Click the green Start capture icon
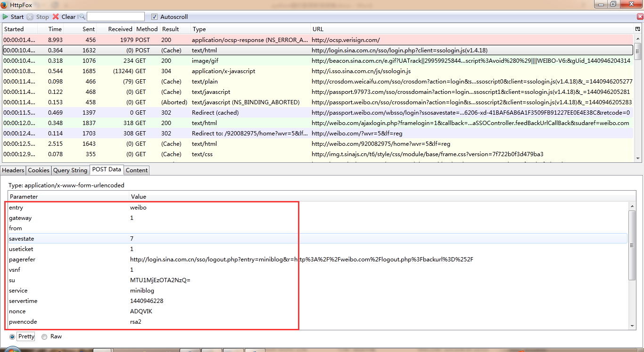 coord(6,17)
